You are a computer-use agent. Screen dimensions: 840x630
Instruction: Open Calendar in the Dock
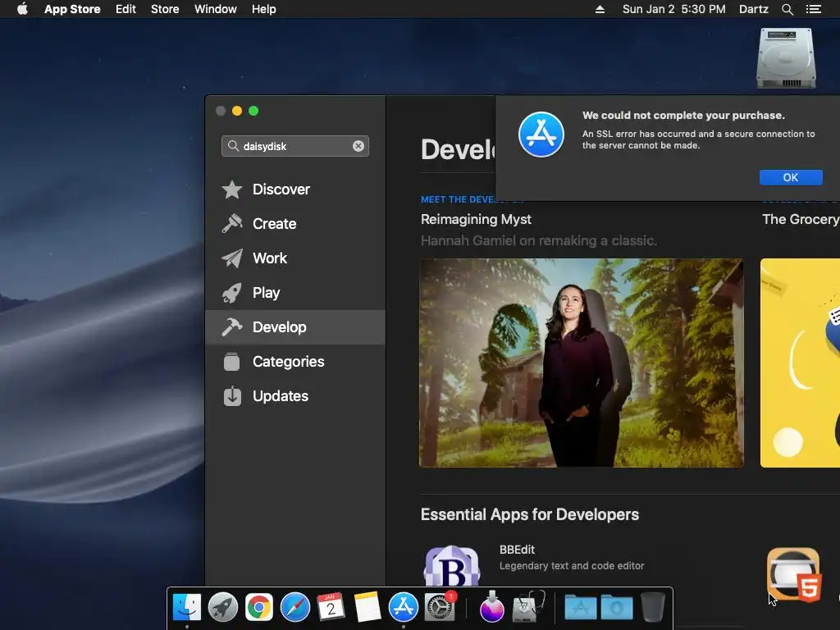pyautogui.click(x=331, y=607)
